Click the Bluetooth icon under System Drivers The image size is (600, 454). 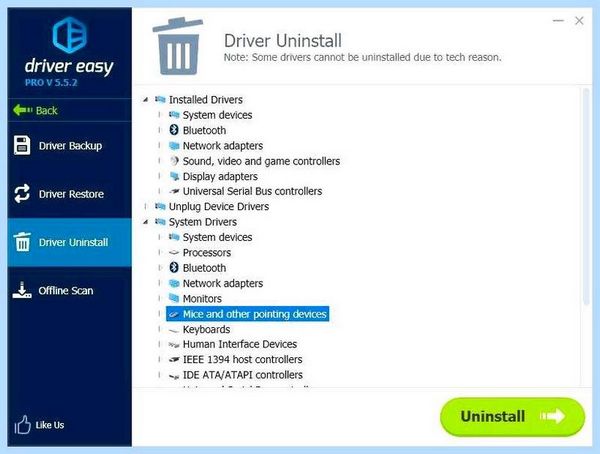(174, 268)
